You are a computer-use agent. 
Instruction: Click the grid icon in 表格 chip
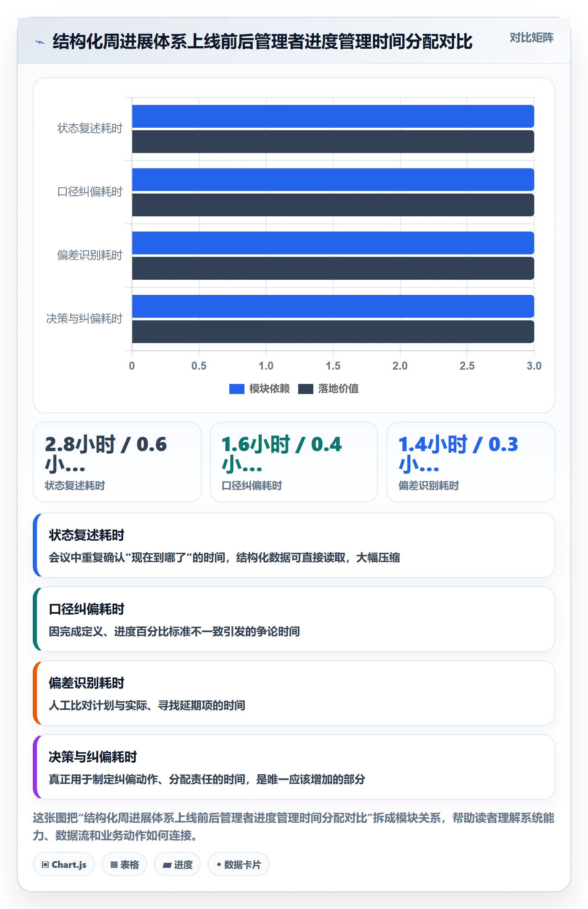tap(114, 865)
